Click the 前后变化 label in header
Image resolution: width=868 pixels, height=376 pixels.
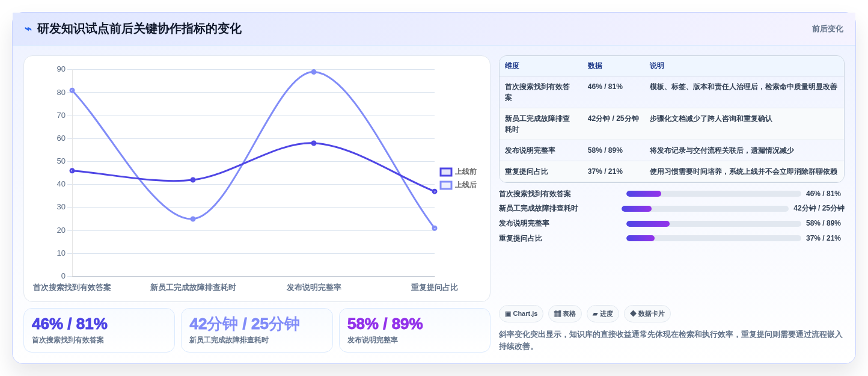pos(827,29)
